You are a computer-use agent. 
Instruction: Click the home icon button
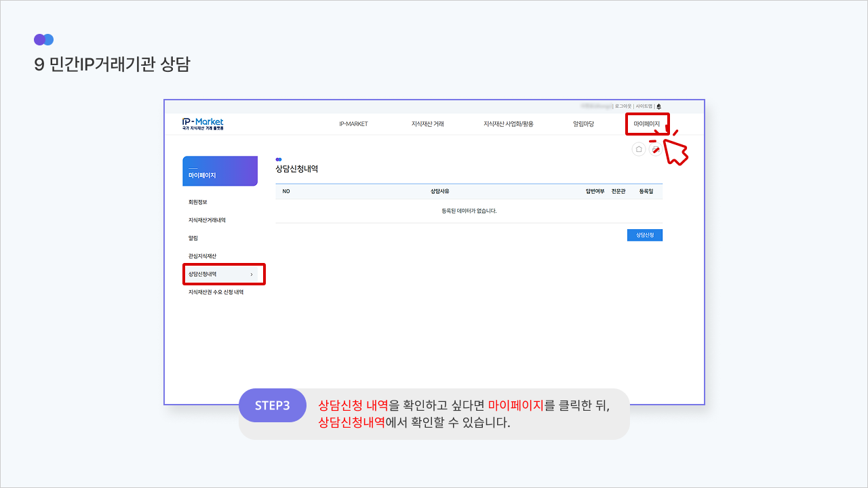(638, 149)
